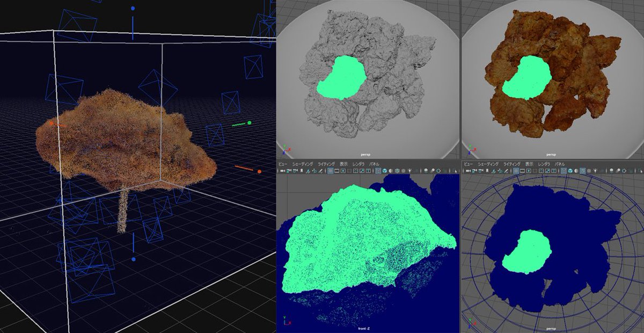Open シェーディング menu in lower-right persp panel
Image resolution: width=644 pixels, height=333 pixels.
(x=488, y=163)
